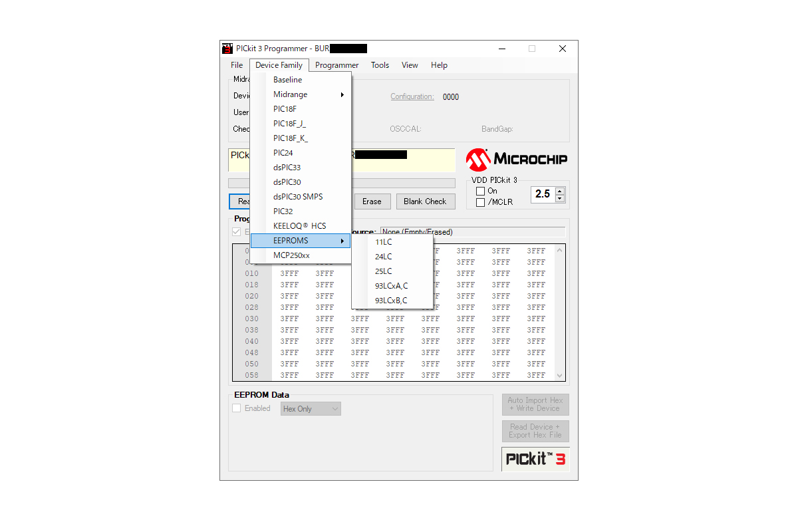The image size is (798, 532).
Task: Select dsPIC33 from Device Family menu
Action: tap(287, 168)
